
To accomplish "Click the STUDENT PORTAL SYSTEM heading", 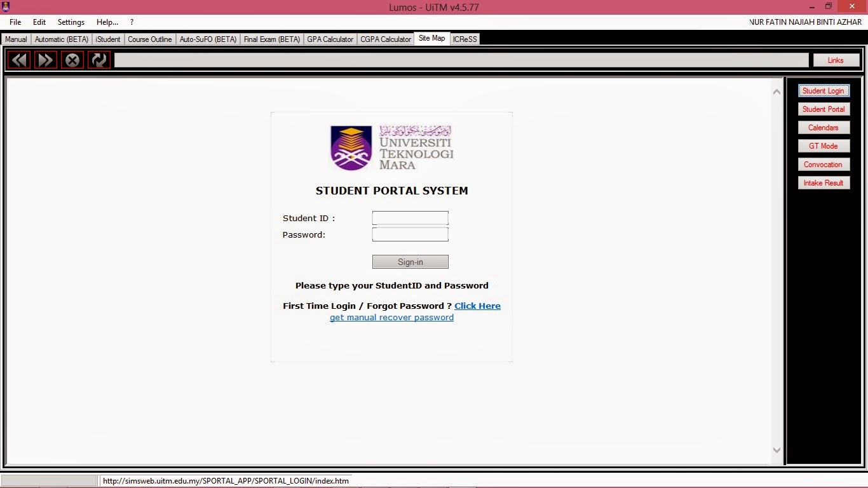I will (x=391, y=191).
